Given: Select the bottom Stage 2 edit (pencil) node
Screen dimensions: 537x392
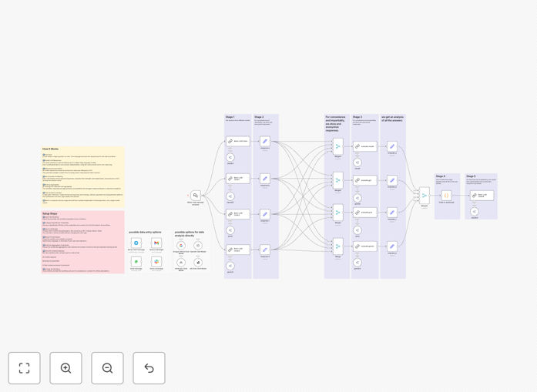Looking at the screenshot, I should click(x=265, y=250).
